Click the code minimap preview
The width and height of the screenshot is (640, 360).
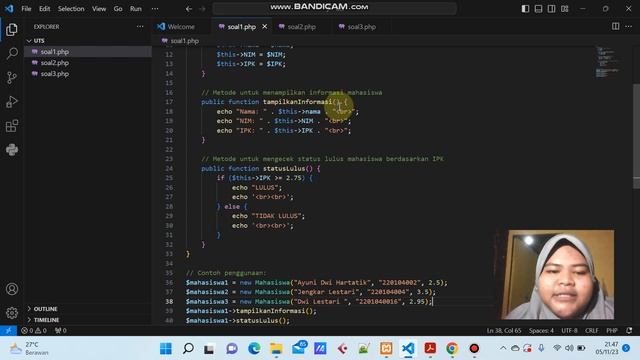(608, 62)
